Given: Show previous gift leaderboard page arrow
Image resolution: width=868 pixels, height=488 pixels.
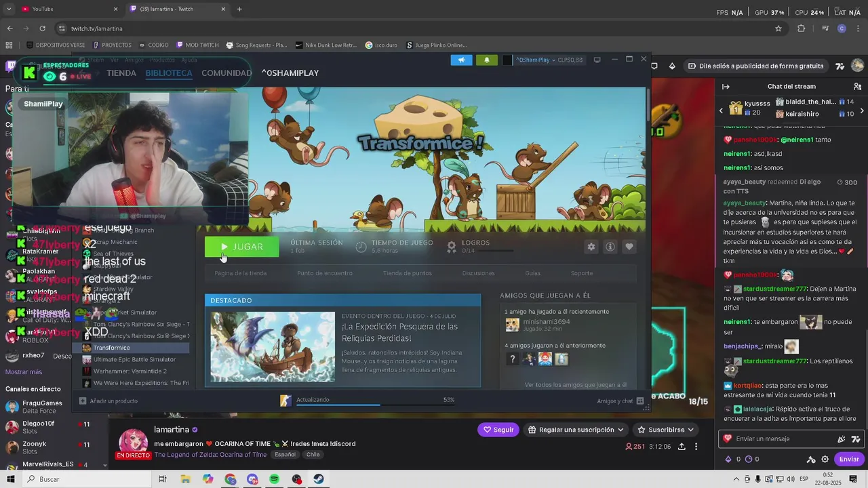Looking at the screenshot, I should coord(721,110).
